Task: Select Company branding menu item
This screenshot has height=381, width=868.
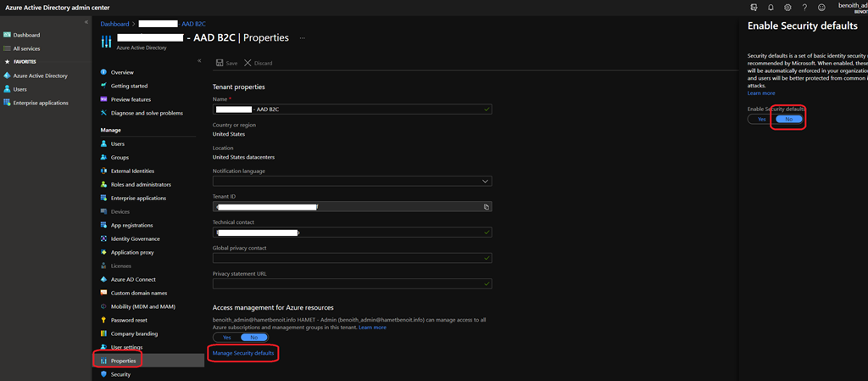Action: pos(134,333)
